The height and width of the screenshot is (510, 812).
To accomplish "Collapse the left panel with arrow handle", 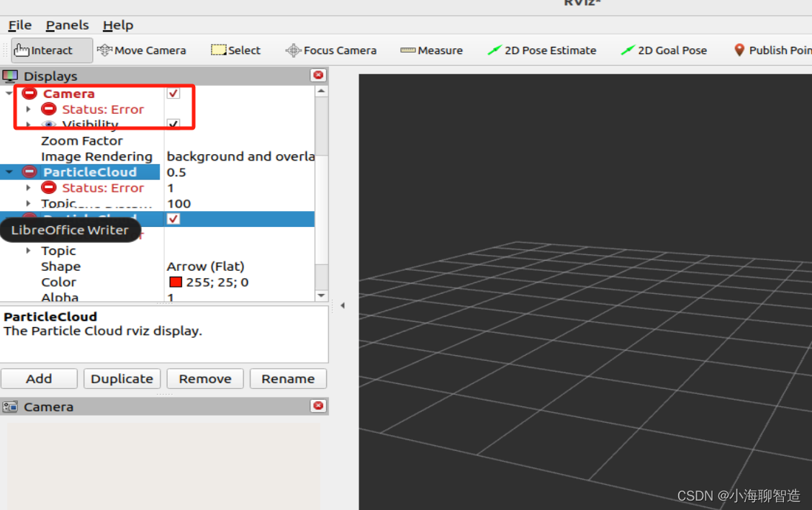I will [x=343, y=305].
